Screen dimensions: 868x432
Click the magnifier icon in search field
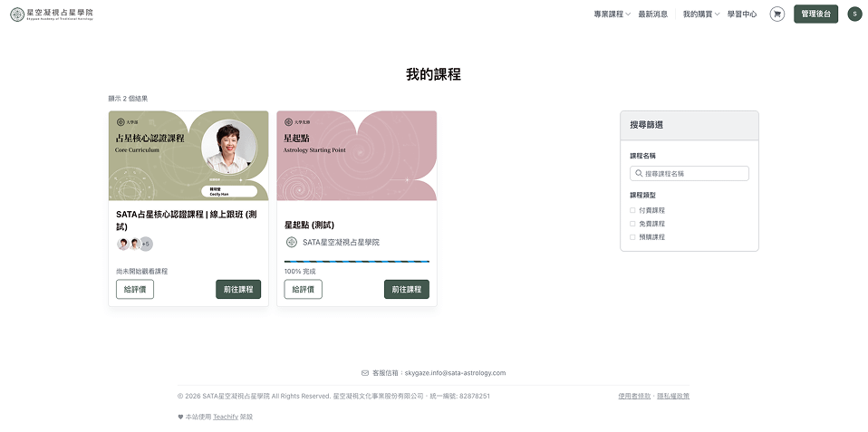(639, 173)
